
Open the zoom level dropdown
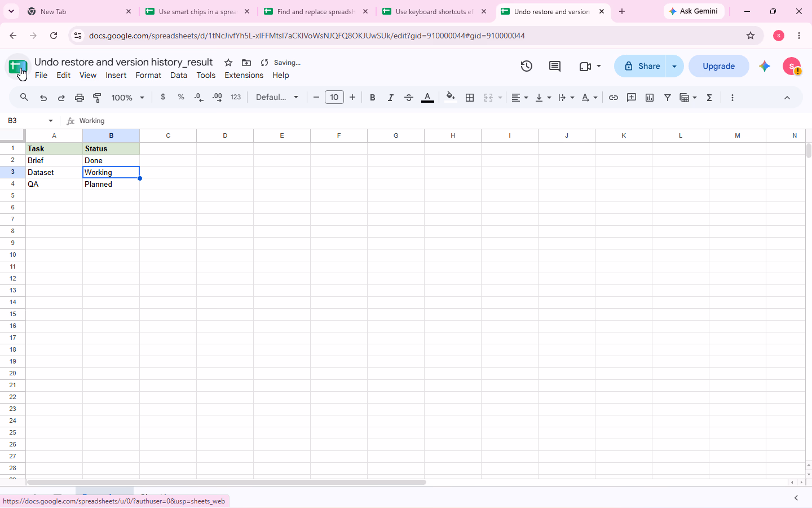[128, 98]
